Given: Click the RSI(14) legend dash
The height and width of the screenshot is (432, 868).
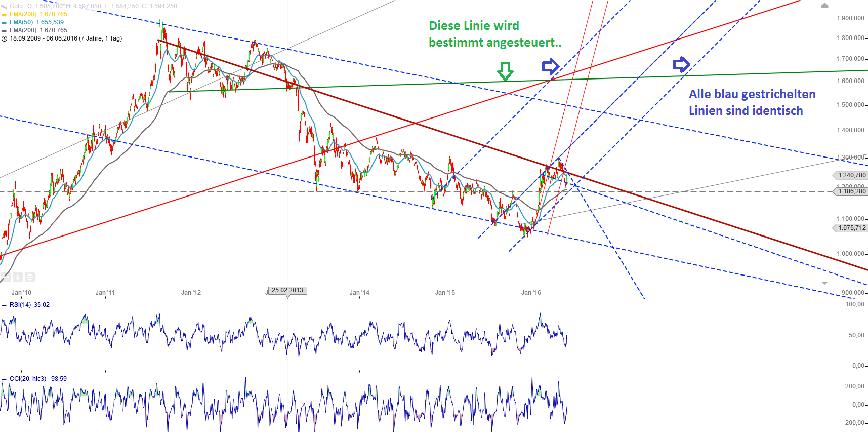Looking at the screenshot, I should point(4,305).
